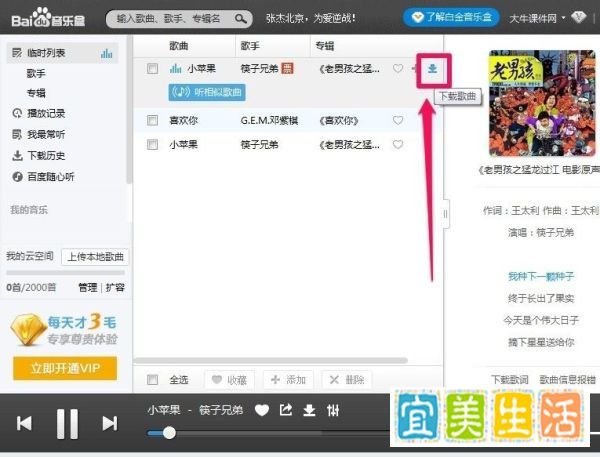Select 专辑 under 临时列表

coord(36,93)
